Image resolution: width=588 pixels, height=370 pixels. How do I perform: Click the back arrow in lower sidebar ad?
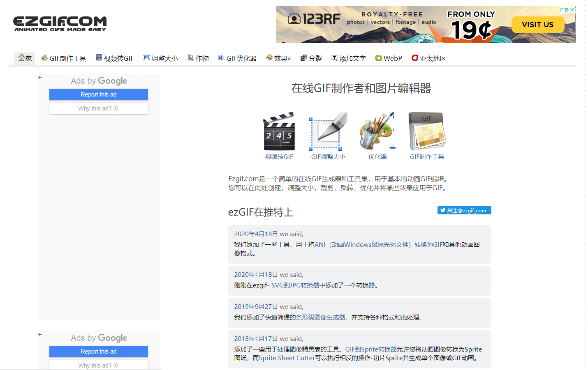[40, 335]
